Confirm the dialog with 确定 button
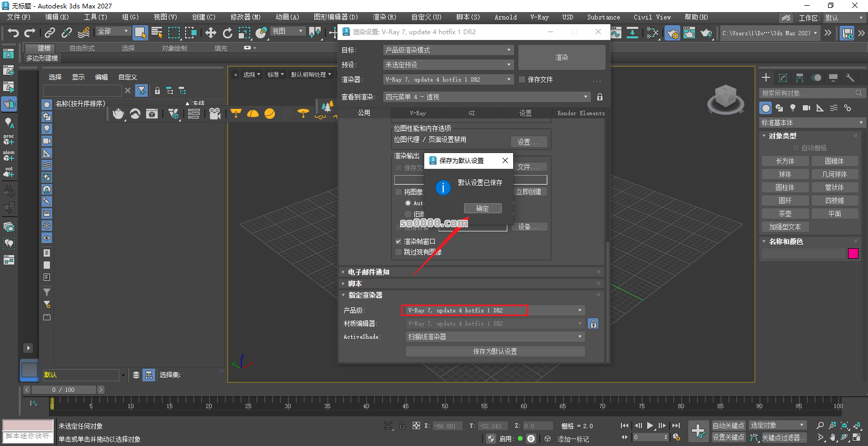Image resolution: width=868 pixels, height=446 pixels. pyautogui.click(x=483, y=208)
